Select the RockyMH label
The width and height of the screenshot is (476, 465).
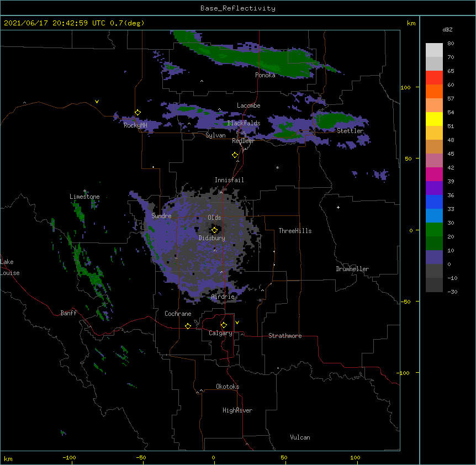(x=135, y=125)
